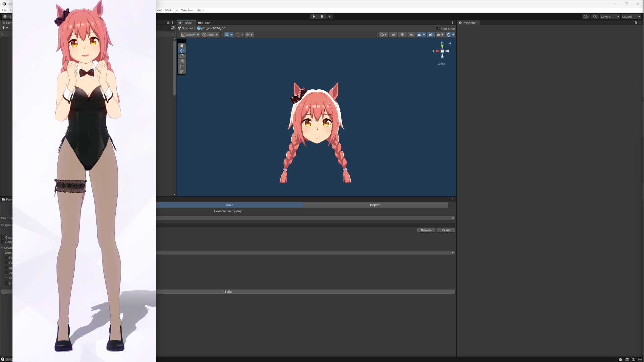Screen dimensions: 644x362
Task: Toggle the Gizmos icon in Scene view
Action: tap(448, 35)
